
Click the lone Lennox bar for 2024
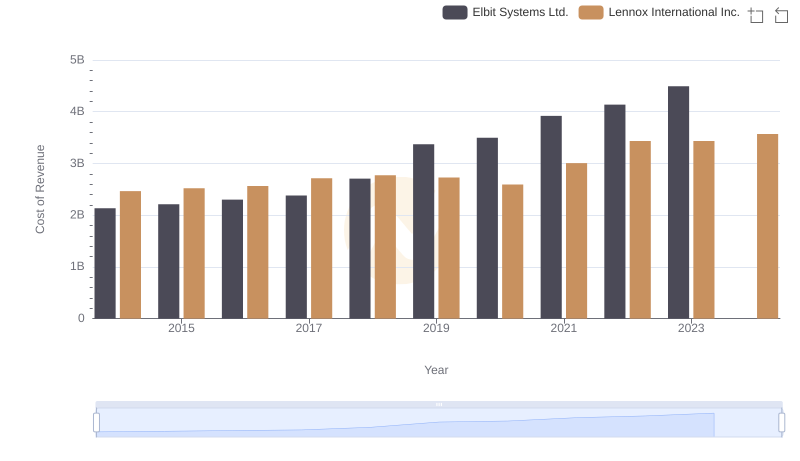[x=767, y=226]
